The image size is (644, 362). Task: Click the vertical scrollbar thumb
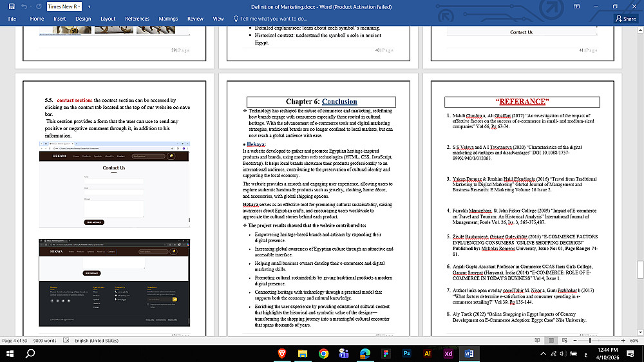640,269
